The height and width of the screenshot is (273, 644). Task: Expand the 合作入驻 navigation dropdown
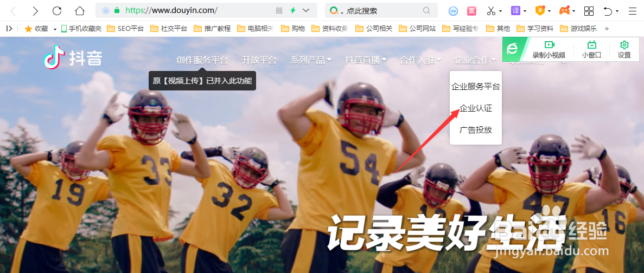pos(420,60)
